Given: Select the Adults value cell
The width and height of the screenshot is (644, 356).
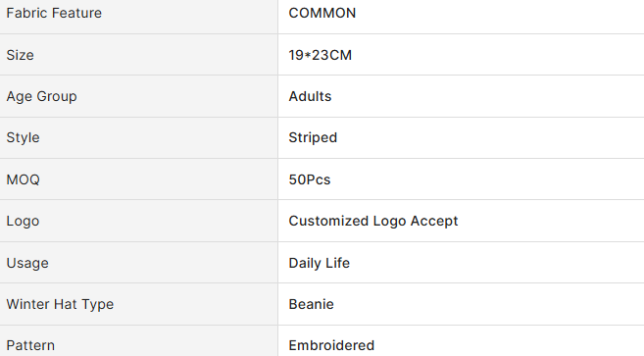Looking at the screenshot, I should 461,97.
